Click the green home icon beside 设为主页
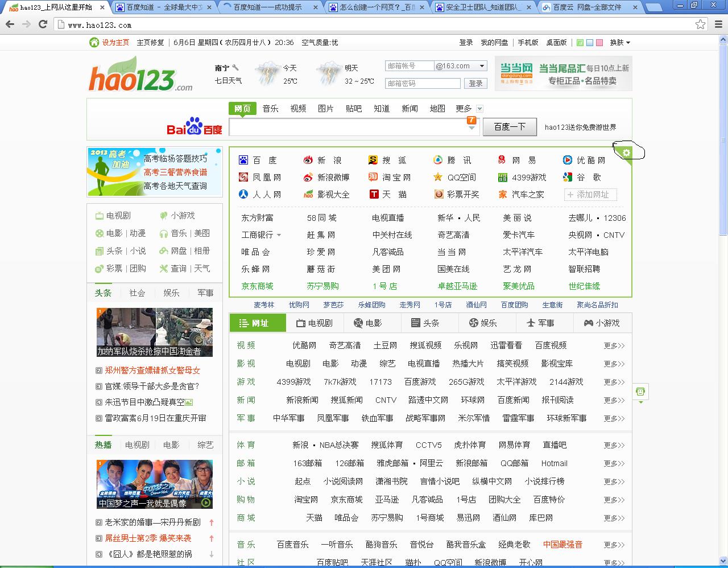The image size is (728, 568). pyautogui.click(x=94, y=42)
